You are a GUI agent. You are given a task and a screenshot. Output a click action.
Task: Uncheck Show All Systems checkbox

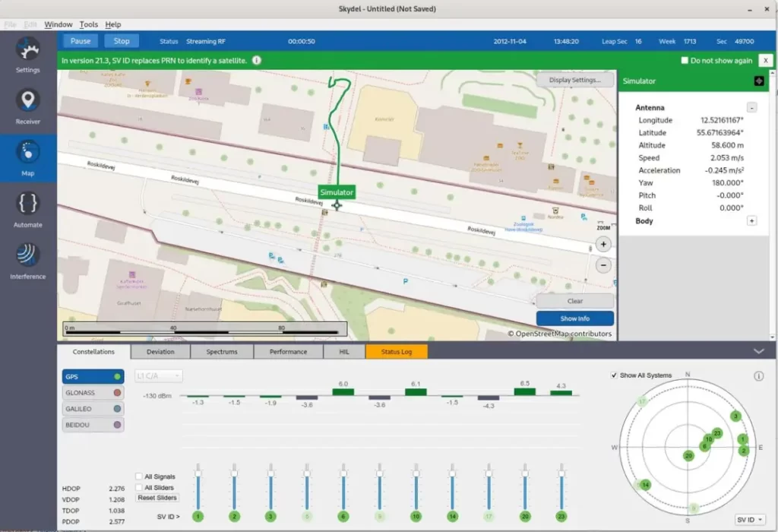[615, 375]
